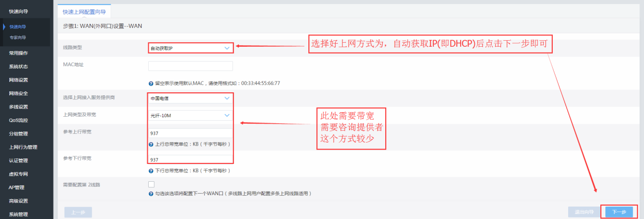Image resolution: width=644 pixels, height=219 pixels.
Task: Open the 网络设置 sidebar menu
Action: click(18, 80)
